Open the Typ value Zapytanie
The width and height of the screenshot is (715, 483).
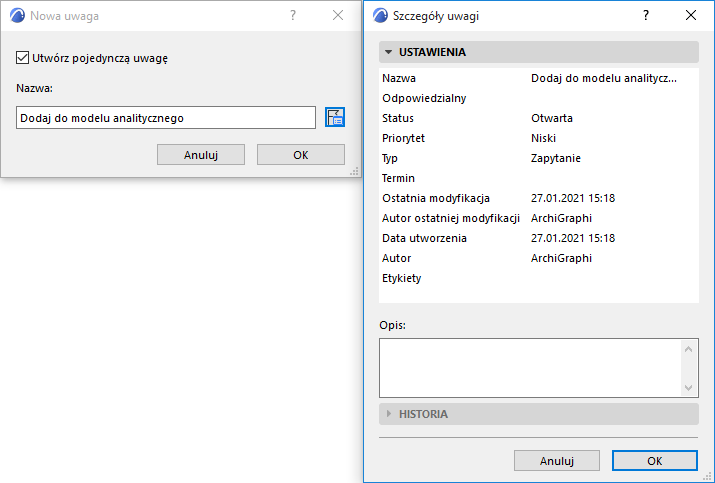556,158
